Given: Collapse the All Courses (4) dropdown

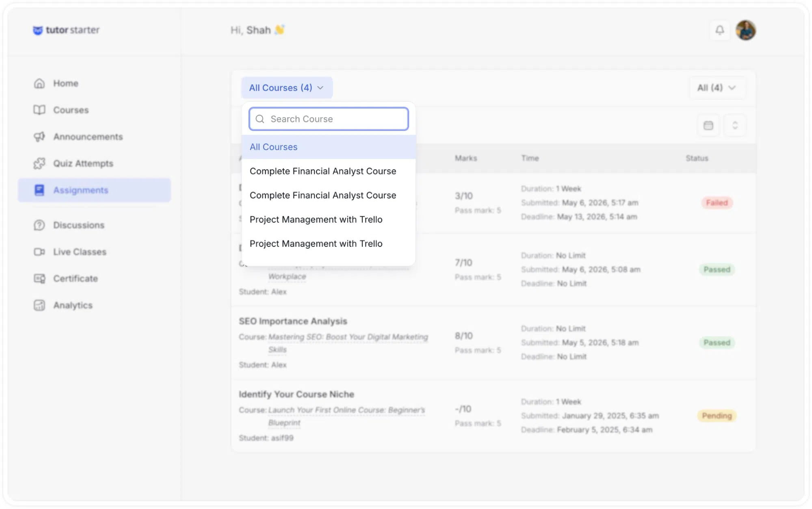Looking at the screenshot, I should click(287, 88).
